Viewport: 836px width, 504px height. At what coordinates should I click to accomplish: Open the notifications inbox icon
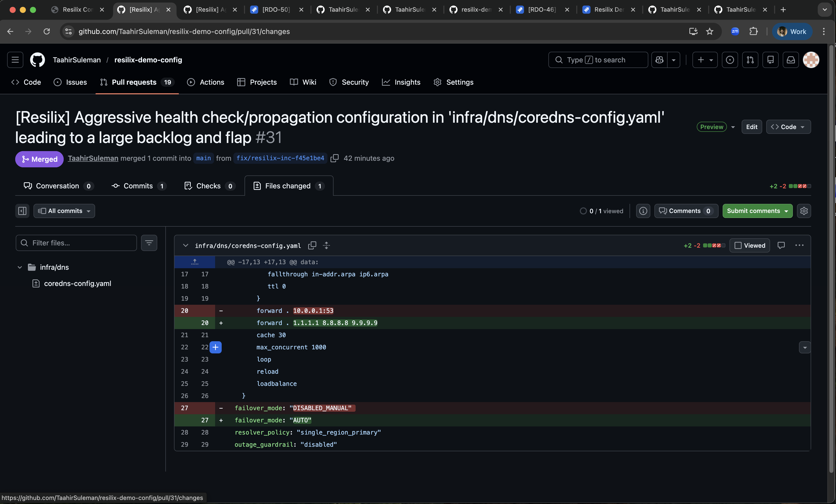[x=791, y=60]
